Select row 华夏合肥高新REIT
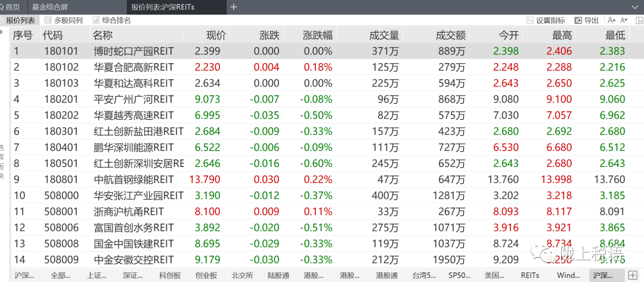The width and height of the screenshot is (644, 282). (327, 67)
